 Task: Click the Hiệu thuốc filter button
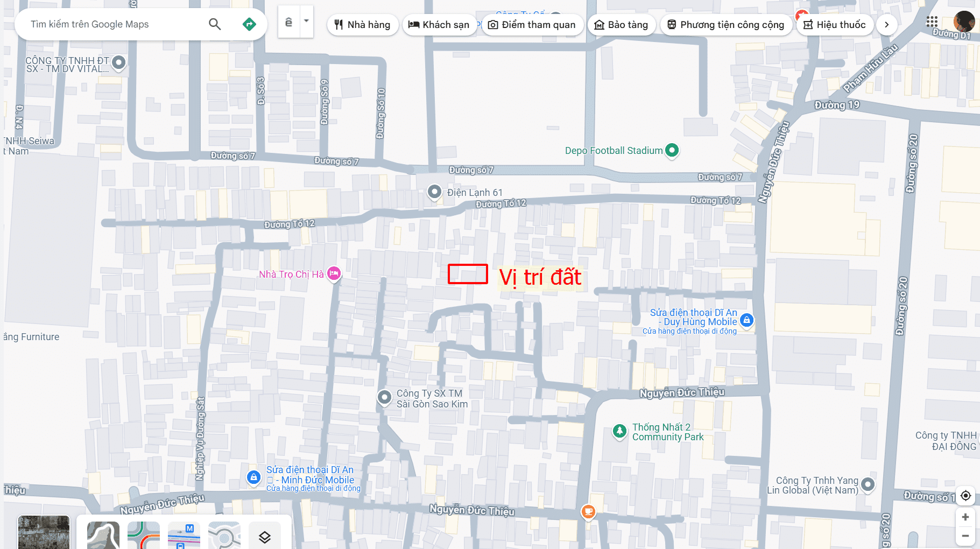click(834, 25)
